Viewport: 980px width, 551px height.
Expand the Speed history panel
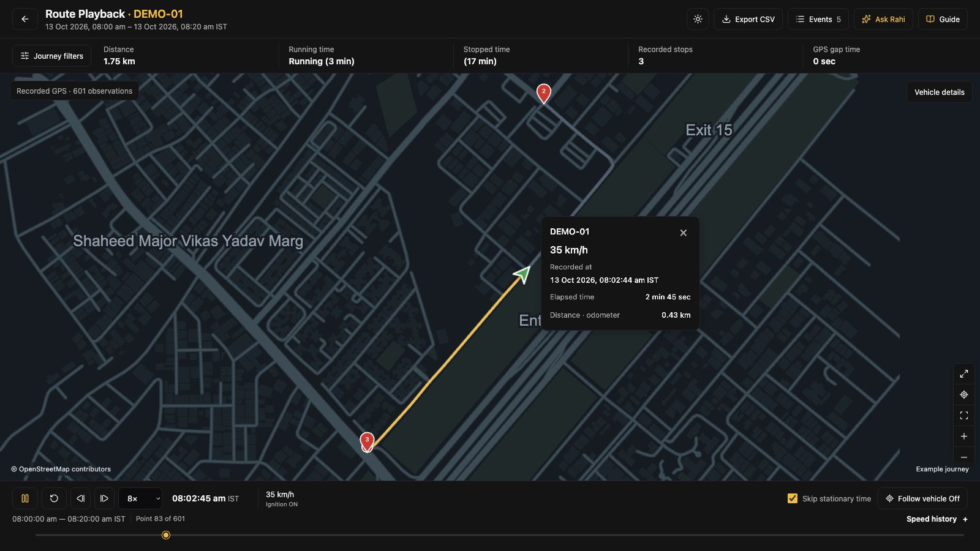coord(937,519)
